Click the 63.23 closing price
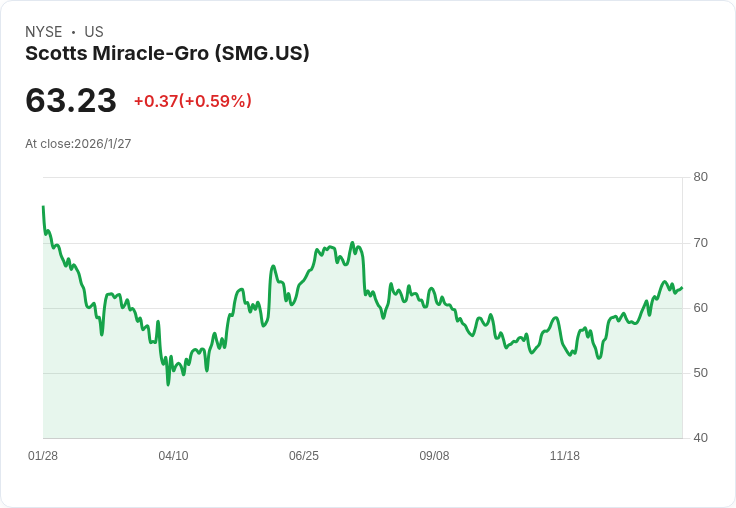Viewport: 736px width, 508px height. click(x=71, y=101)
